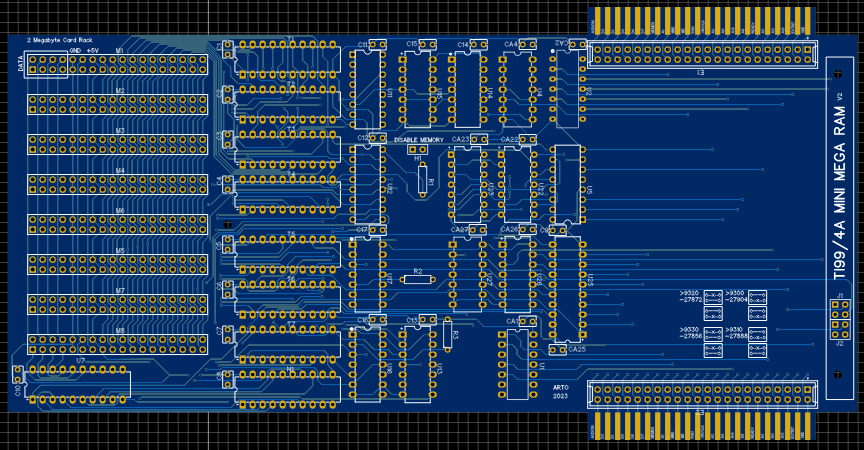Select the U7 chip footprint

click(x=80, y=384)
